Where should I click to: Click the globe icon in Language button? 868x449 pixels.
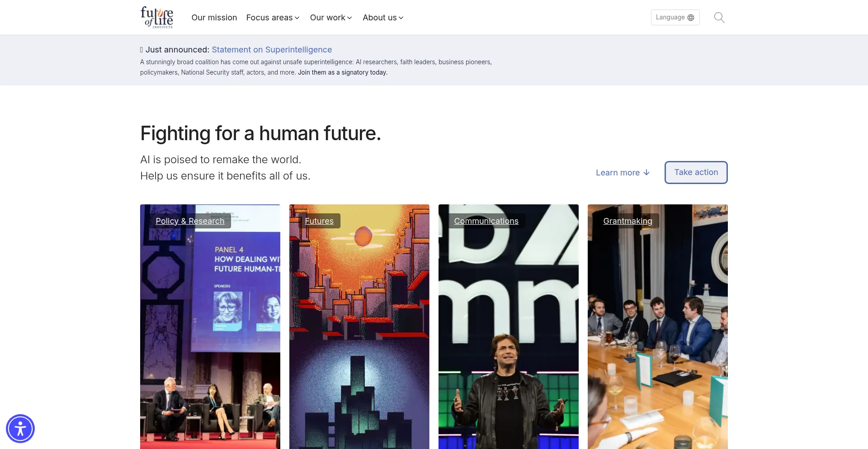691,18
